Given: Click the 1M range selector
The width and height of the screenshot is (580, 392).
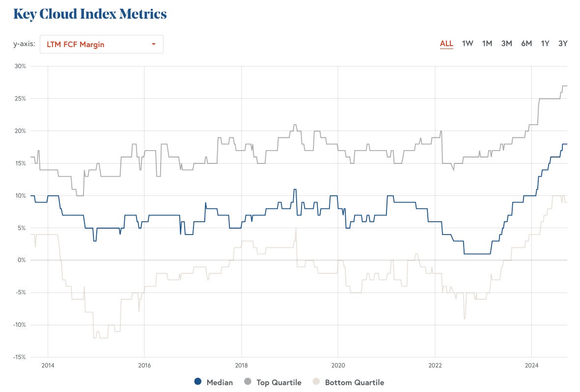Looking at the screenshot, I should point(487,44).
